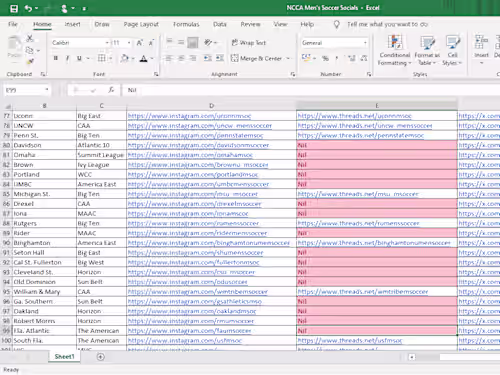Open the General number format dropdown
Viewport: 500px width, 375px height.
365,43
